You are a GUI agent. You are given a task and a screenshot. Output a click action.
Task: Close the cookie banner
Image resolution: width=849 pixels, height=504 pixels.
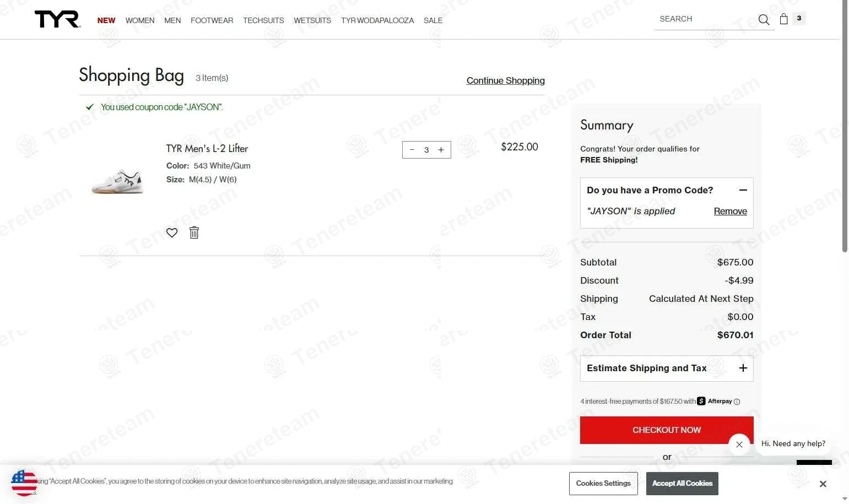(823, 484)
